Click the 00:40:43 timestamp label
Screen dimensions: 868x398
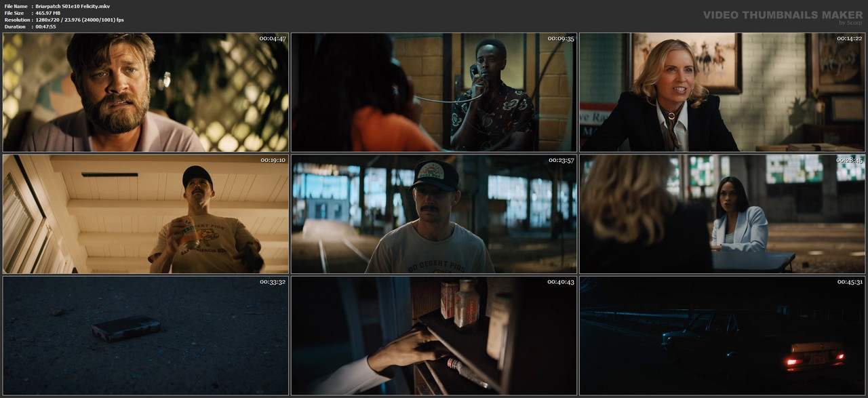[x=561, y=281]
